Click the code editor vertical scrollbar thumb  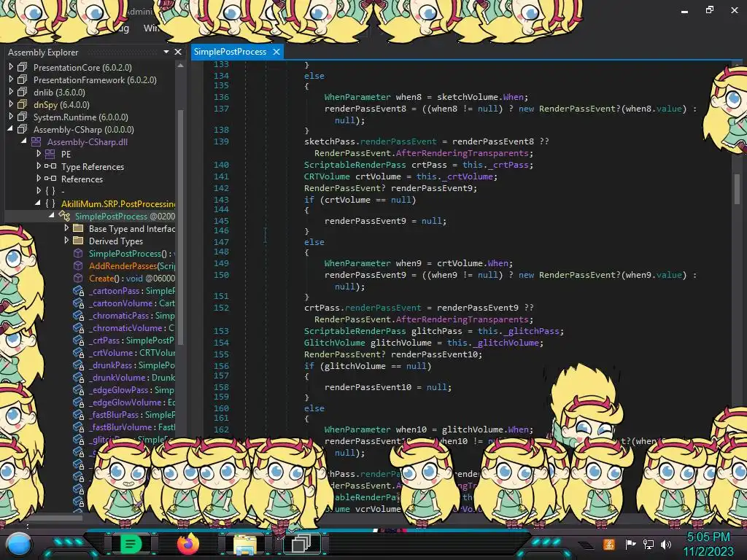pos(738,188)
